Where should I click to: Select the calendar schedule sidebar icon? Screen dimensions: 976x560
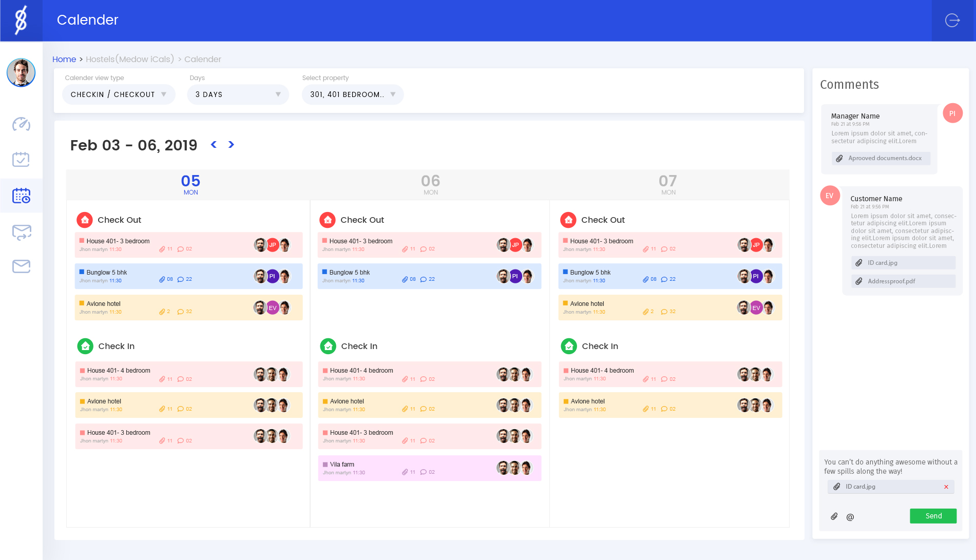point(21,196)
